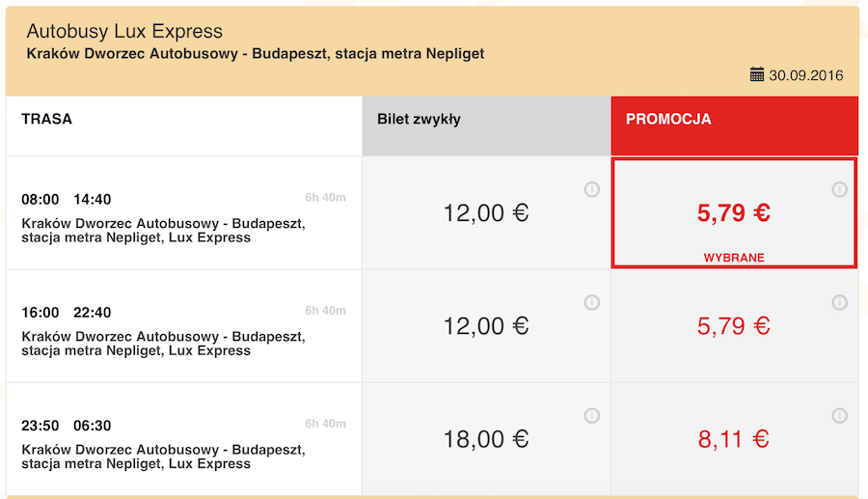View info icon for 23:50 promo ticket
868x499 pixels.
(x=839, y=416)
